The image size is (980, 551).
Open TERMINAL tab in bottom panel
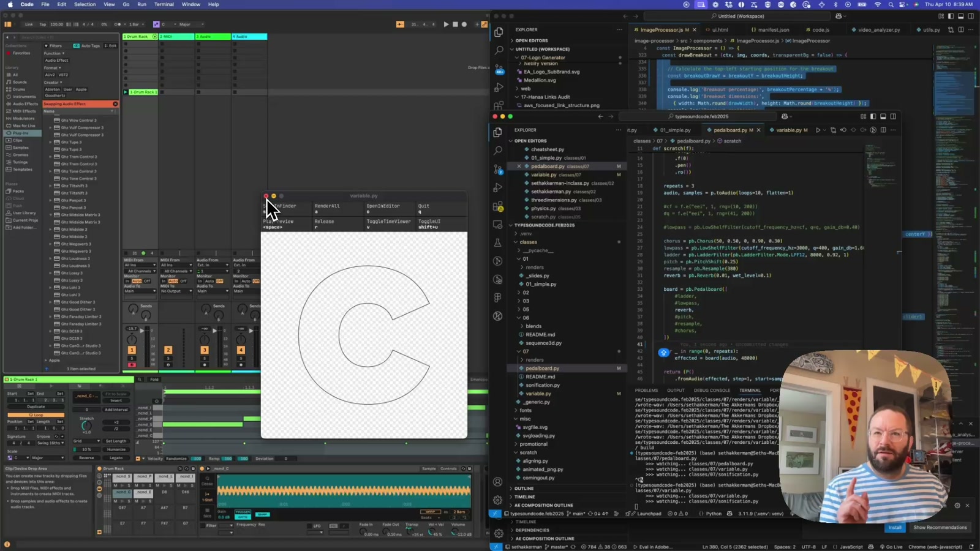[749, 390]
